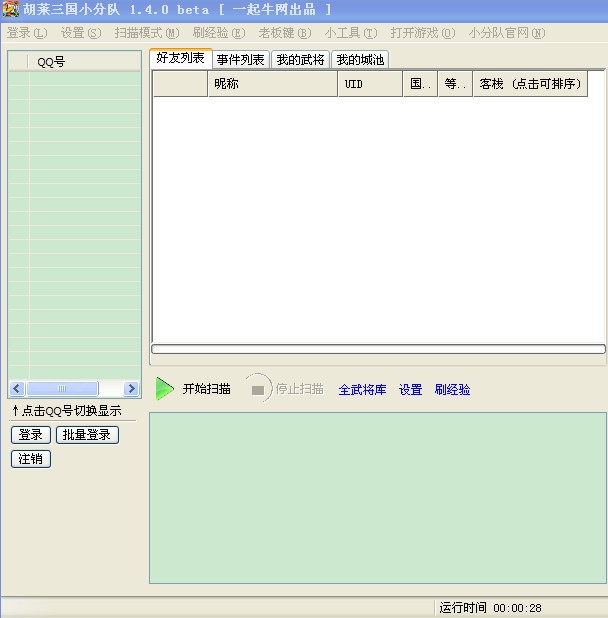Click the scan progress bar
Viewport: 608px width, 618px height.
(378, 349)
